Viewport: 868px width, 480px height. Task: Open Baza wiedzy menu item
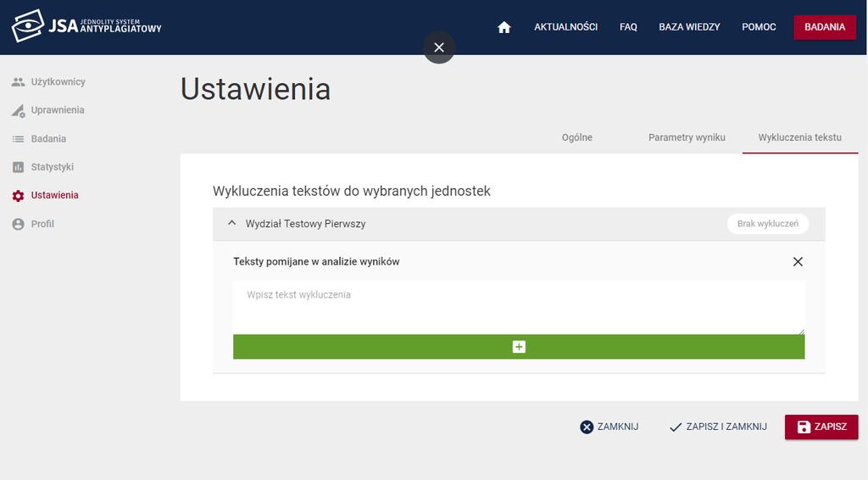(689, 27)
